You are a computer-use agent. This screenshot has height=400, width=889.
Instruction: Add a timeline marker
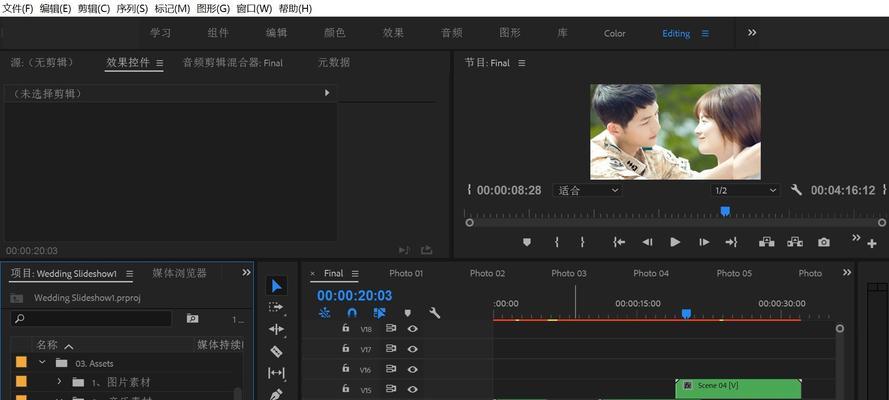(x=408, y=312)
